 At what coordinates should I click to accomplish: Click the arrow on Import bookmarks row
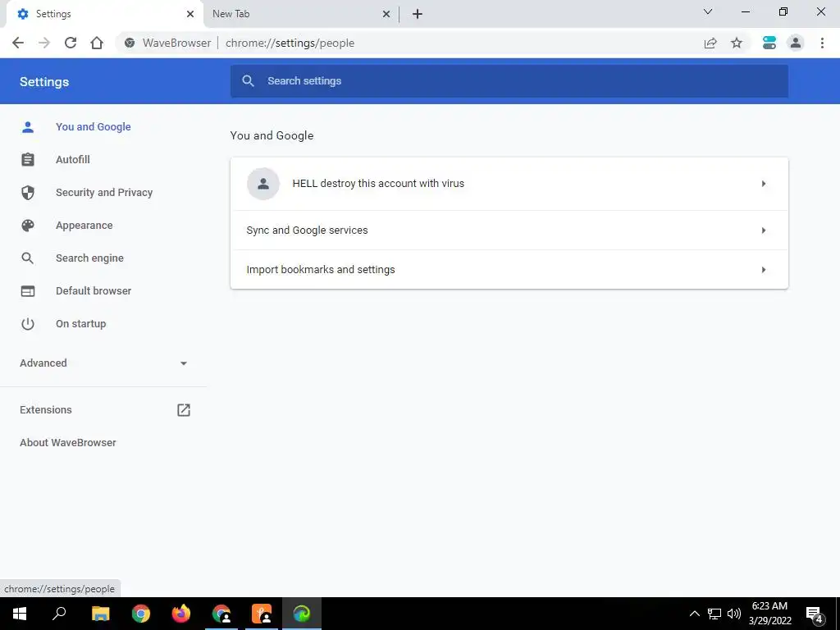click(x=764, y=269)
